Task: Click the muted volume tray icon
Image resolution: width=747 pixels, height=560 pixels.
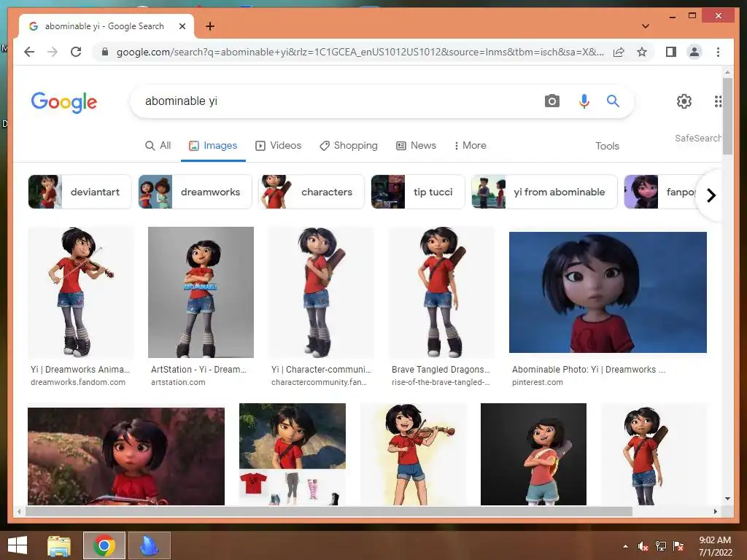Action: (643, 546)
